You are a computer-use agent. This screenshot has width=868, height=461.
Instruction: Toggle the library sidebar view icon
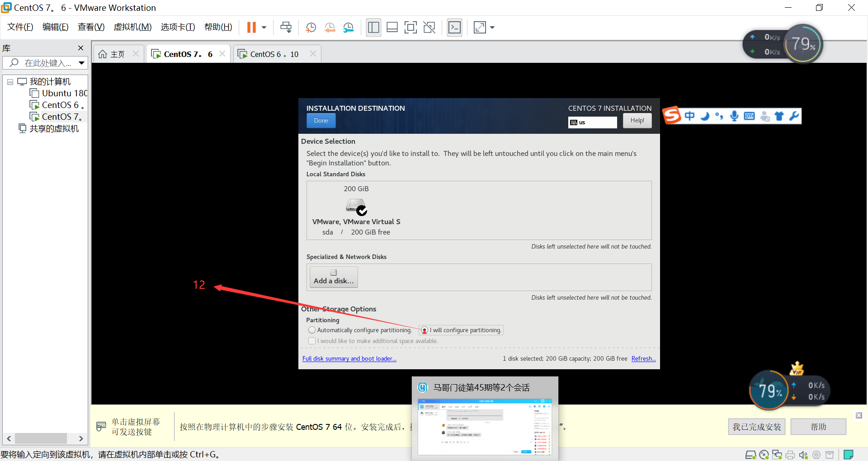pyautogui.click(x=373, y=28)
